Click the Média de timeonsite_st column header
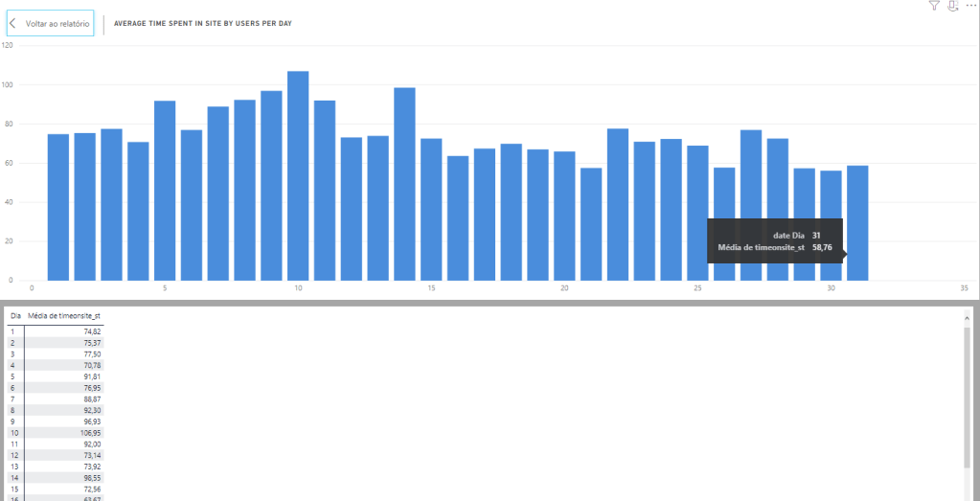The image size is (980, 501). pos(65,315)
